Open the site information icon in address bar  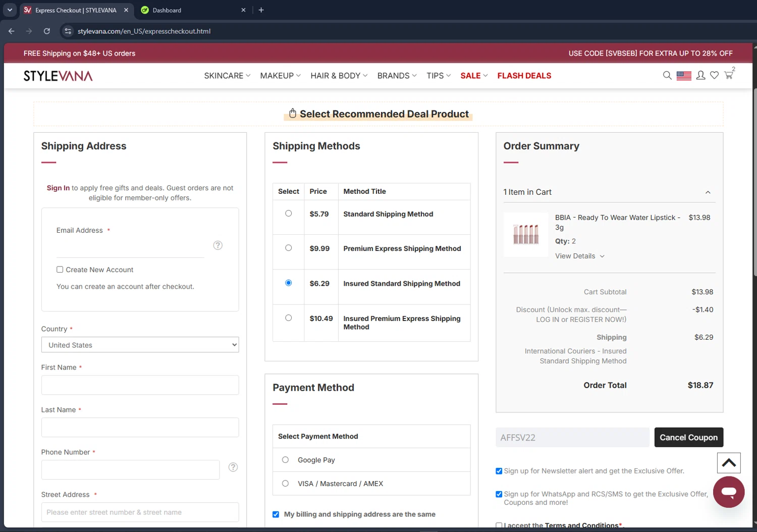pyautogui.click(x=68, y=31)
